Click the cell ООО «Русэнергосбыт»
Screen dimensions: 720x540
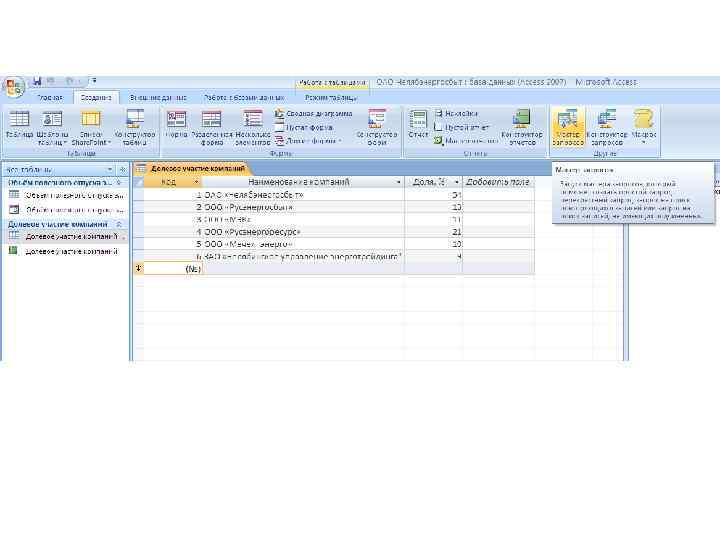(x=303, y=207)
